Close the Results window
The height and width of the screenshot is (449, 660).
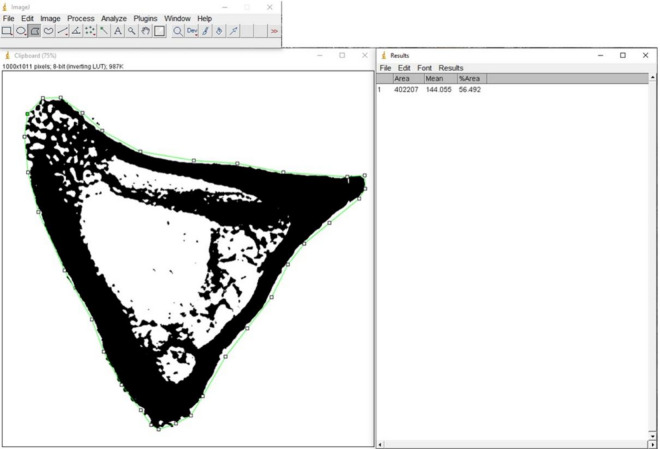[645, 55]
